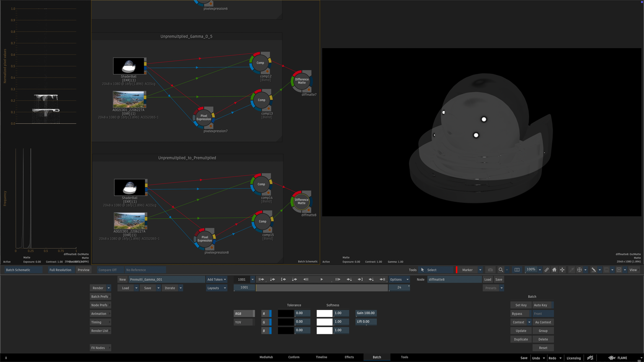The width and height of the screenshot is (644, 362).
Task: Select the Pixel Expression node pixelexpression7
Action: click(x=204, y=117)
